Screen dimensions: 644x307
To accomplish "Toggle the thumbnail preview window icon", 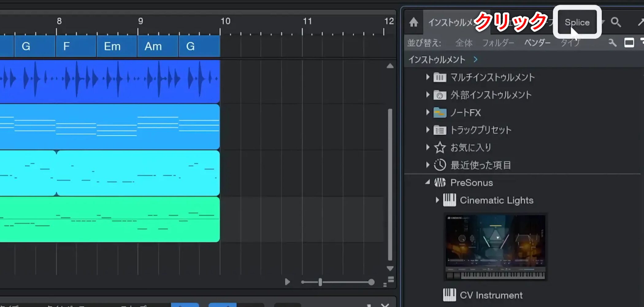I will pyautogui.click(x=629, y=43).
